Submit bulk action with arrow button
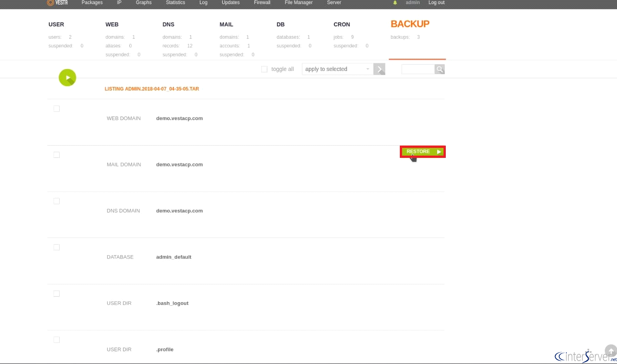Viewport: 617px width, 364px height. coord(379,69)
